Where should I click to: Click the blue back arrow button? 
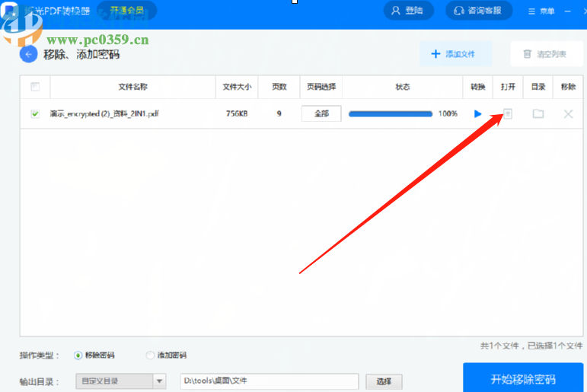(x=28, y=54)
